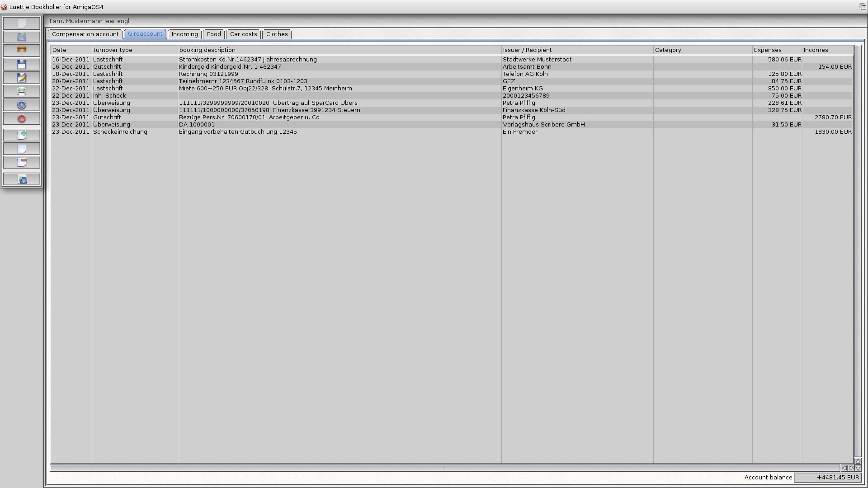
Task: Click the Print icon in sidebar
Action: pos(21,91)
